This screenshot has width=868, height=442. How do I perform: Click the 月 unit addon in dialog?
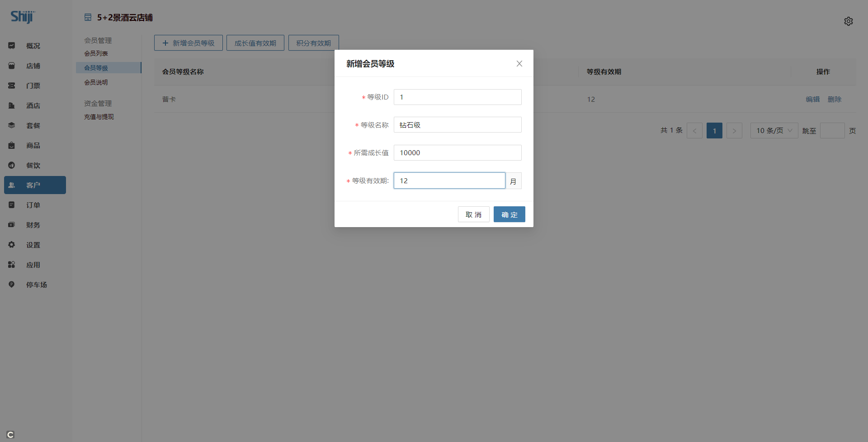514,181
